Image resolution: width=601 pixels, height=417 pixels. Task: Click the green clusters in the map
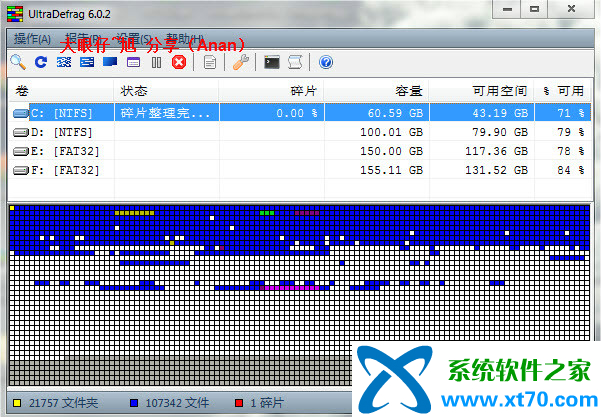pos(267,213)
